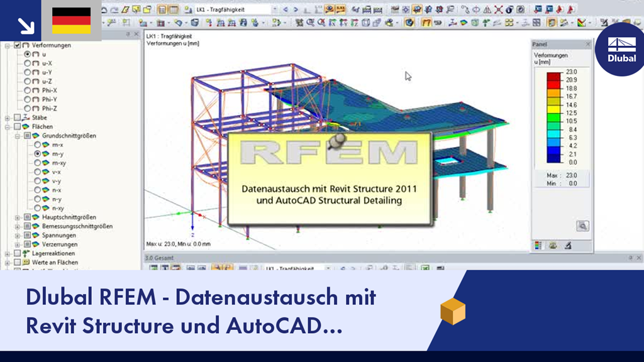This screenshot has height=362, width=644.
Task: Expand the Werte an Flächen tree node
Action: [x=8, y=262]
